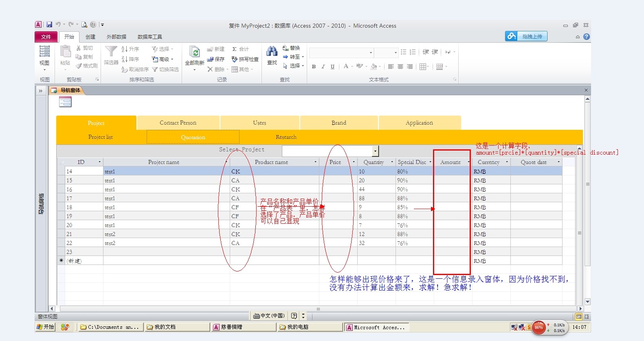This screenshot has height=341, width=644.
Task: Click the Project list navigation button
Action: (100, 137)
